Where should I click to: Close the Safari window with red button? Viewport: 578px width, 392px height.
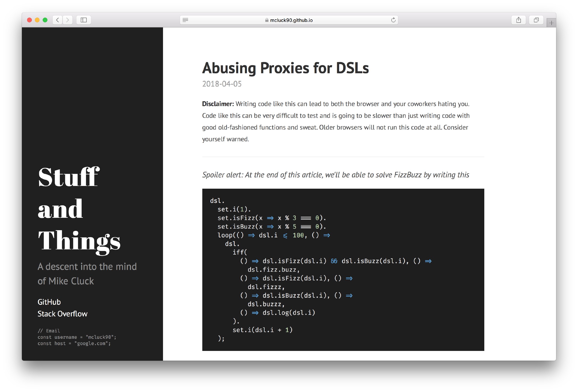pos(29,20)
